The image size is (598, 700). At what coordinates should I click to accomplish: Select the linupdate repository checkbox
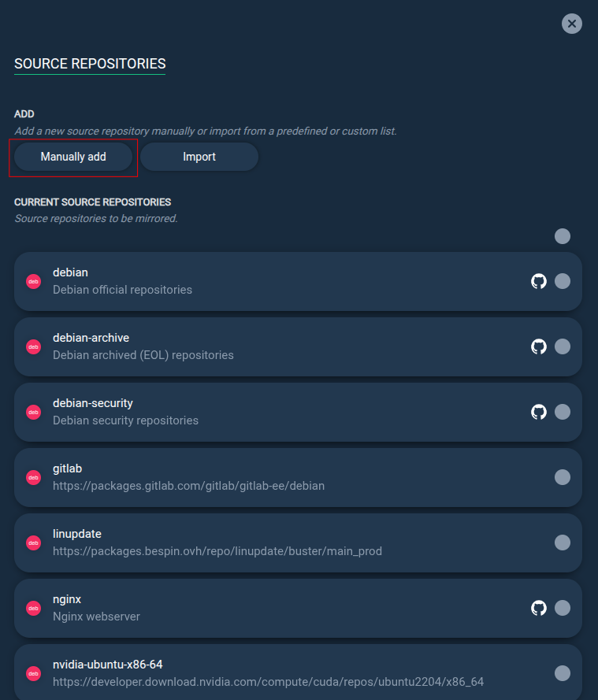tap(563, 543)
